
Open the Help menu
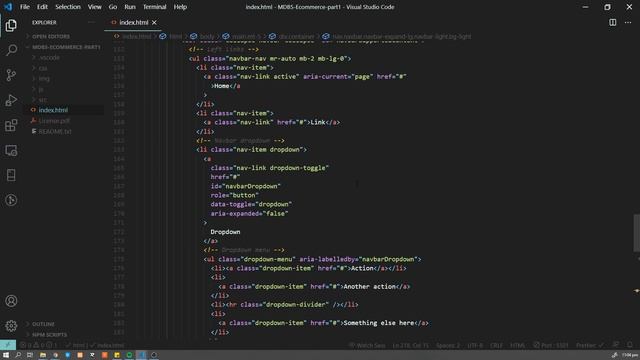180,7
